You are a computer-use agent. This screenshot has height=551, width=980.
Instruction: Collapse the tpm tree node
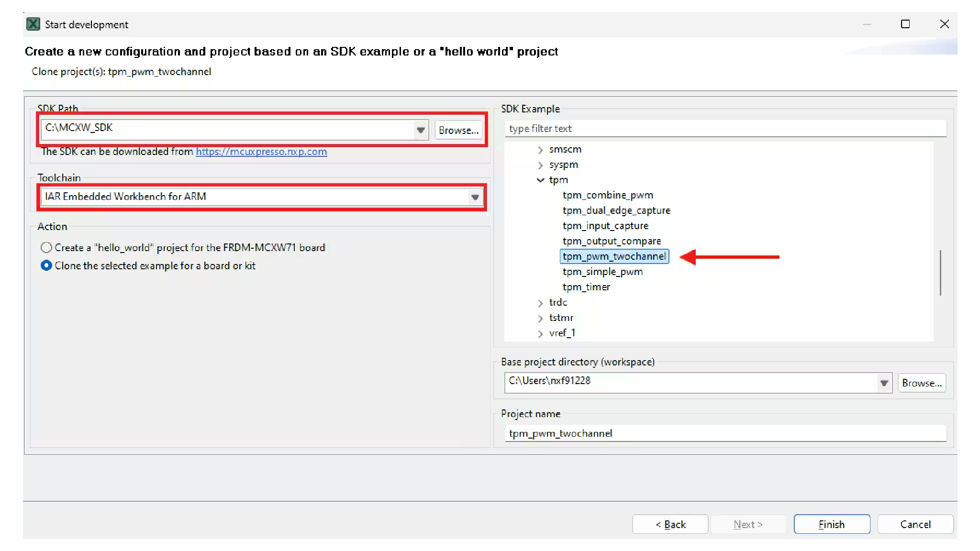(540, 180)
